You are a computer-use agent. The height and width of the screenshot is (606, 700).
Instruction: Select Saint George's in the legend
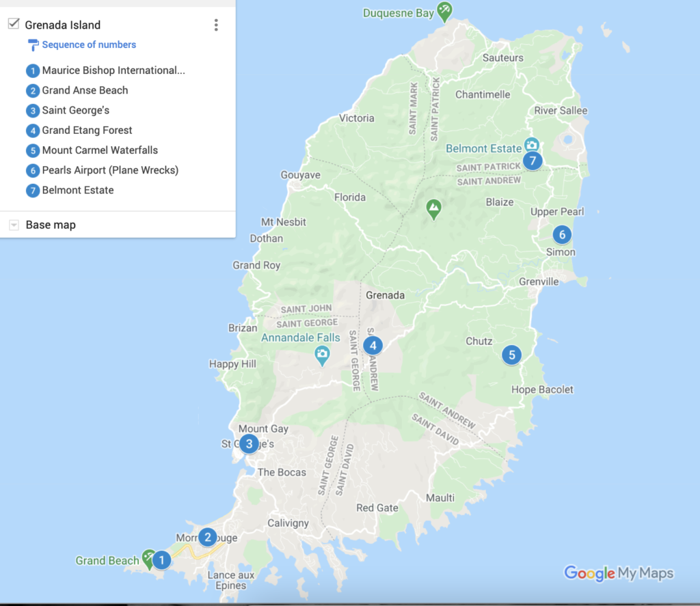click(75, 110)
